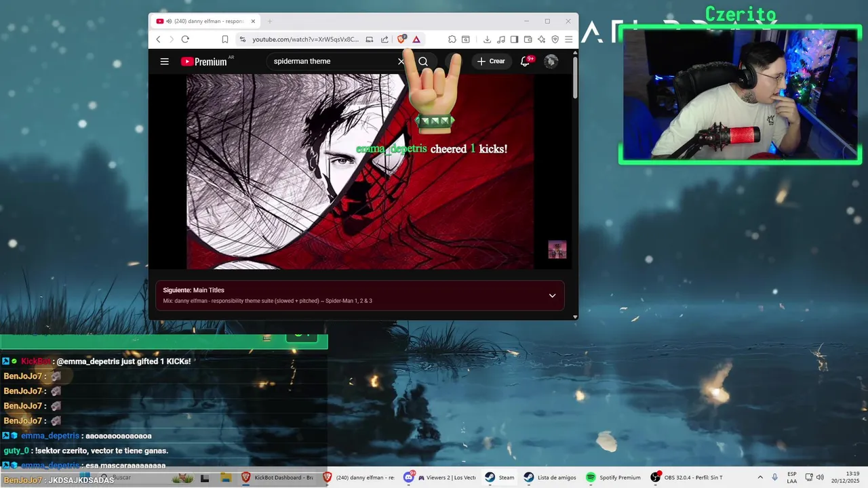Switch to the danny elfman taskbar window
Viewport: 868px width, 488px height.
tap(359, 478)
